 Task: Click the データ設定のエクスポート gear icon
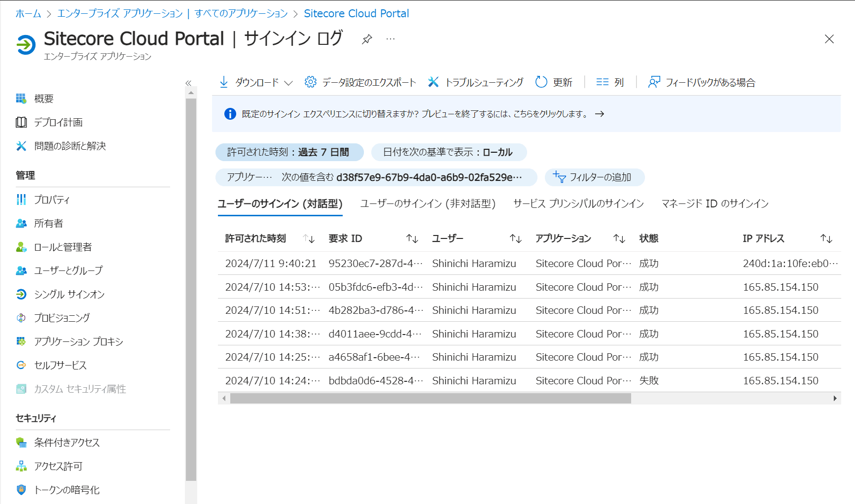click(311, 82)
